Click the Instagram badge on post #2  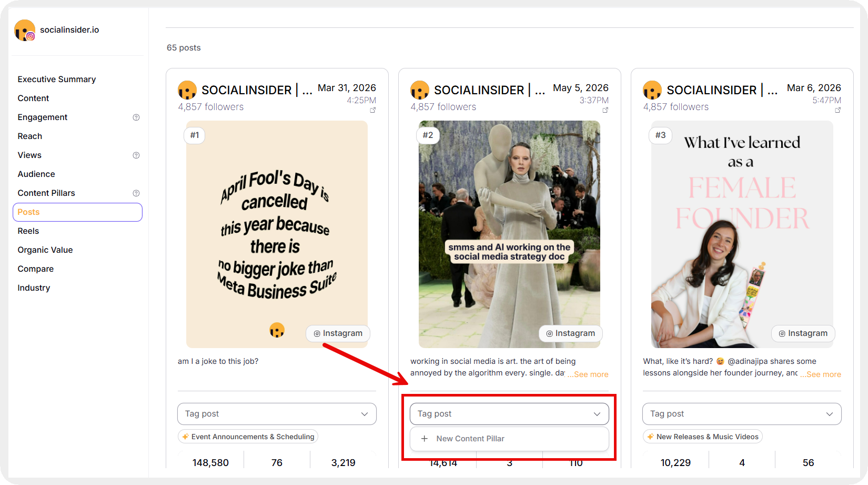tap(570, 333)
